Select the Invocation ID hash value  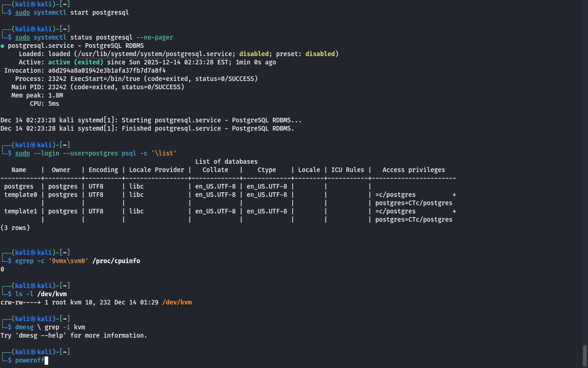[107, 70]
